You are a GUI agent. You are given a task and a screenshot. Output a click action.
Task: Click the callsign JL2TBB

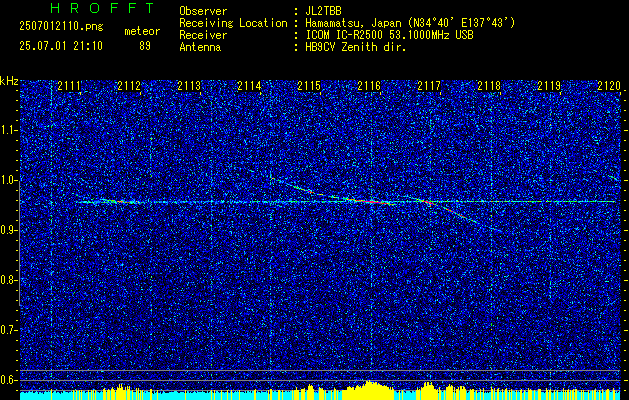point(323,11)
